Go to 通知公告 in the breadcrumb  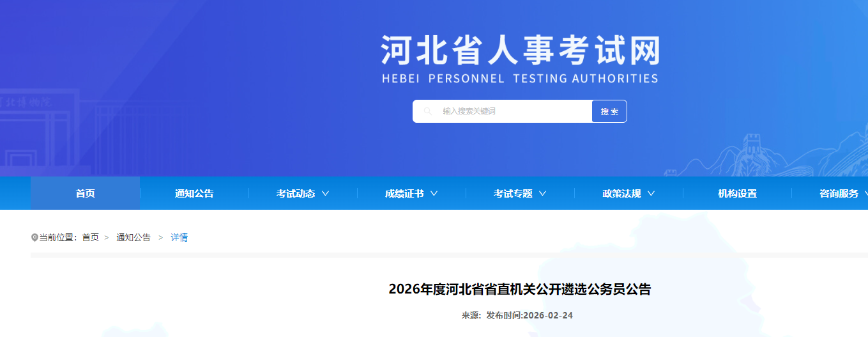click(x=133, y=237)
